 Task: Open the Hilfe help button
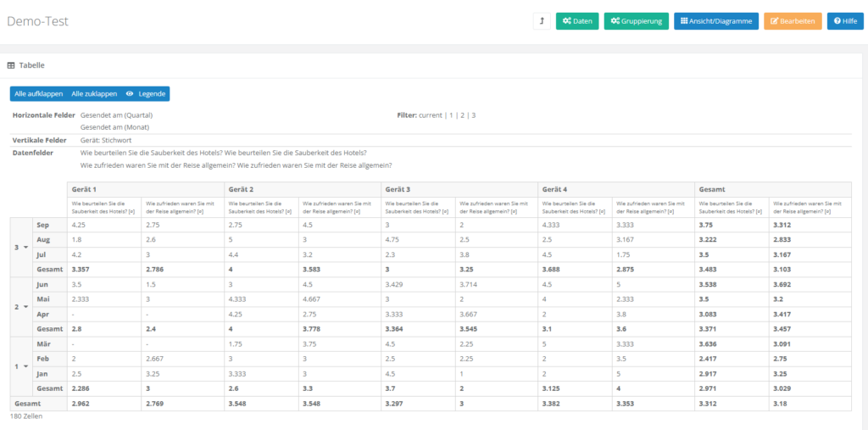tap(846, 21)
